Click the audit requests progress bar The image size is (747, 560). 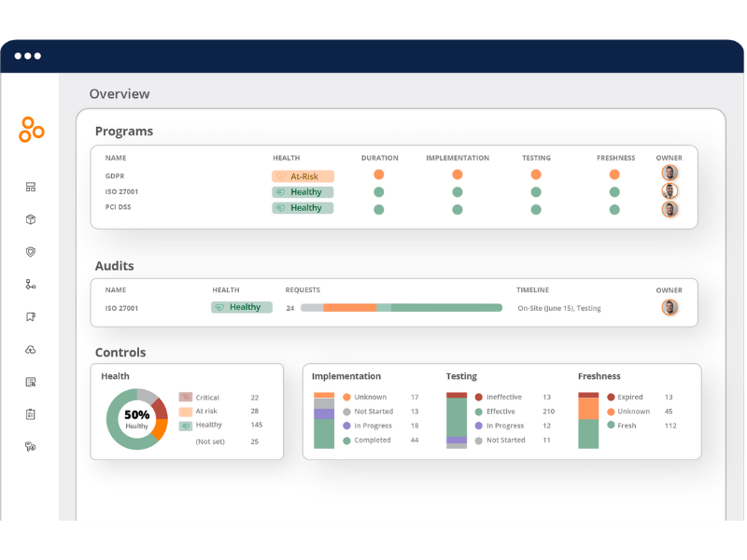[402, 307]
